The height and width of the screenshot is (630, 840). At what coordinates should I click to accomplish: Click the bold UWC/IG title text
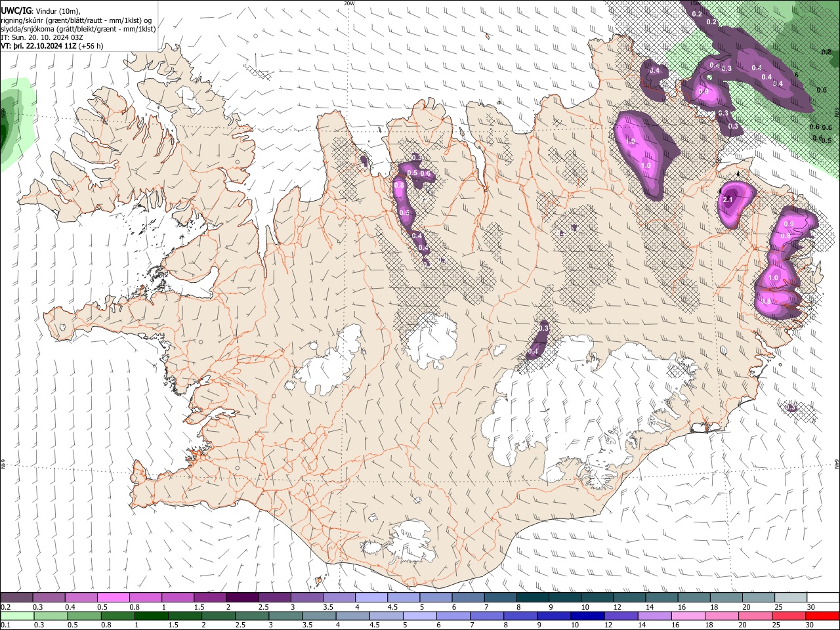[16, 11]
